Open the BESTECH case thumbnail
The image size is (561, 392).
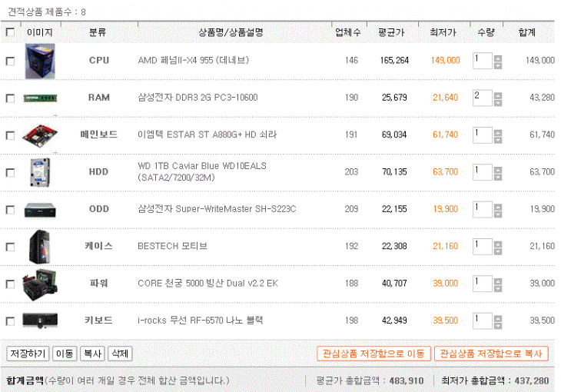40,246
